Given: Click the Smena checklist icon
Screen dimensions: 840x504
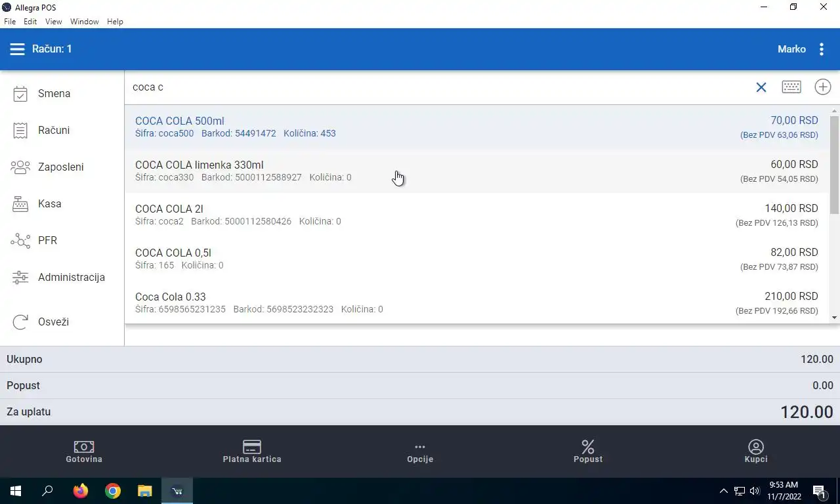Looking at the screenshot, I should 20,94.
